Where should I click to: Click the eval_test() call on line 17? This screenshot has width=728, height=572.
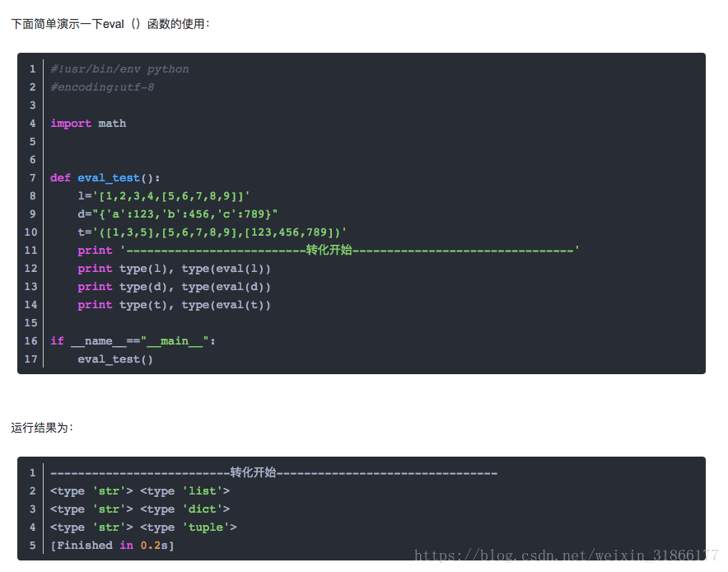click(114, 359)
